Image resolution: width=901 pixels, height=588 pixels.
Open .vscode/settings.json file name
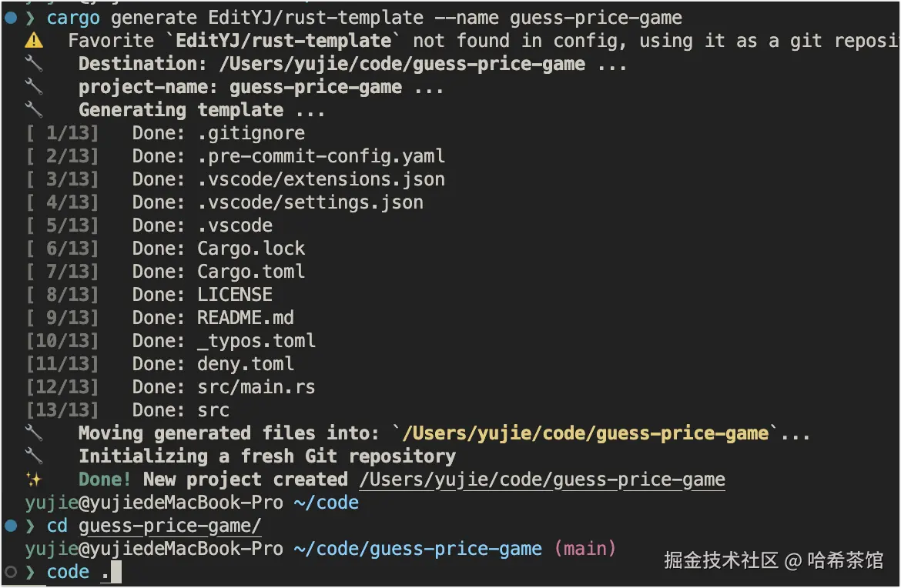click(x=310, y=202)
